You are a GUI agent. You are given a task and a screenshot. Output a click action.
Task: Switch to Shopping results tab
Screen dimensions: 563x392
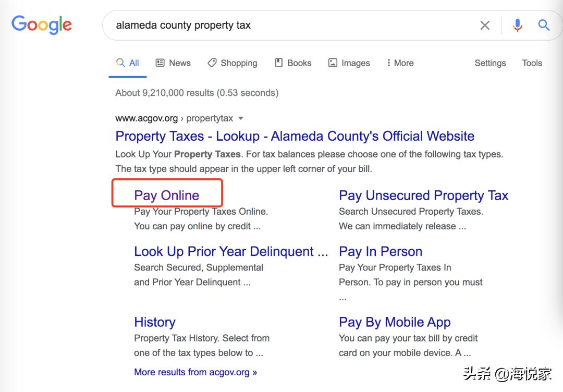232,63
